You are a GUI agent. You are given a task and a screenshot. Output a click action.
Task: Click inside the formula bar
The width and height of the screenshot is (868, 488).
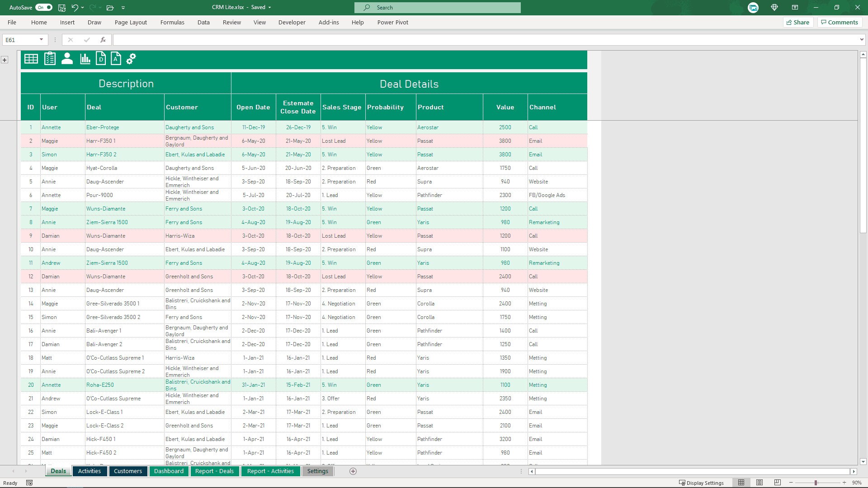316,39
